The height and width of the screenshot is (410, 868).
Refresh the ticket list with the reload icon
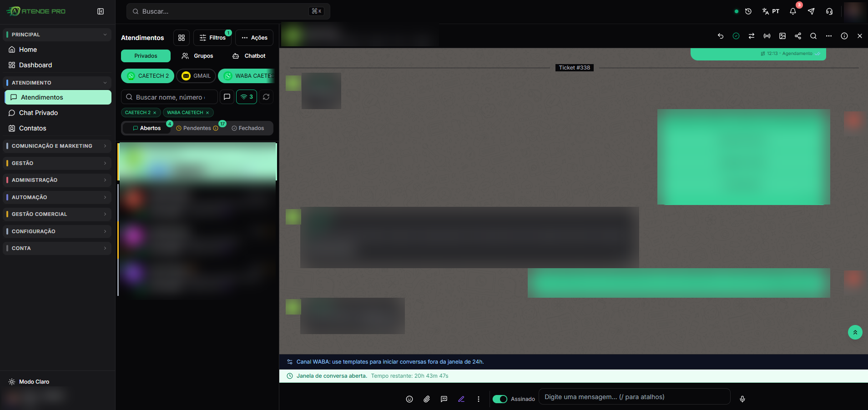[x=266, y=97]
